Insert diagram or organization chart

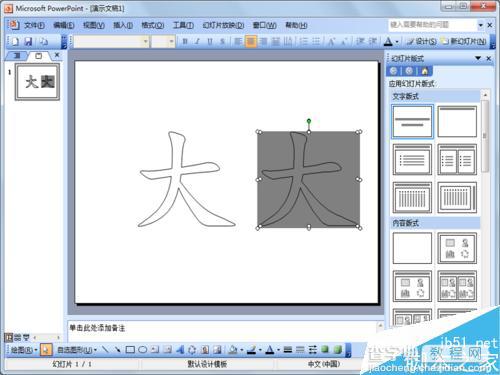tap(192, 350)
